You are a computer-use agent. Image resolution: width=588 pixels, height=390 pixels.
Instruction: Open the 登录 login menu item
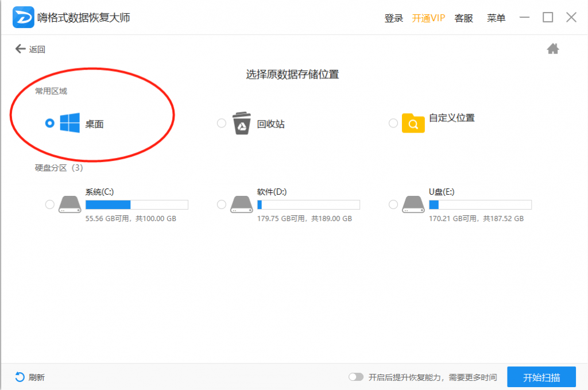point(394,18)
